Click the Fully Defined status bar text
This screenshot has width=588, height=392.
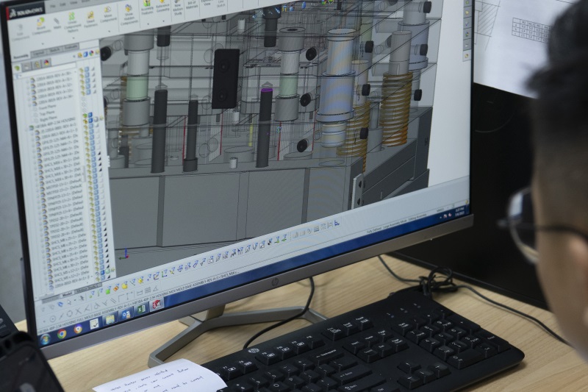click(375, 229)
